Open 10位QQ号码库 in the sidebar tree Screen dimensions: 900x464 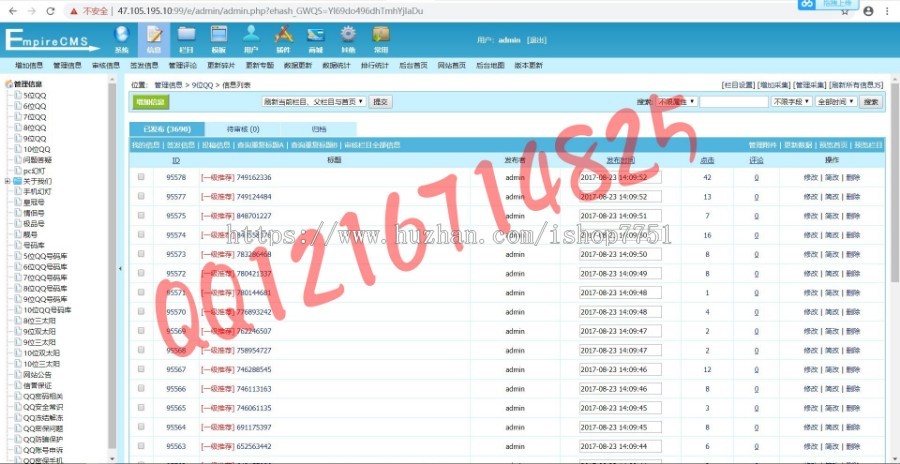pos(47,310)
